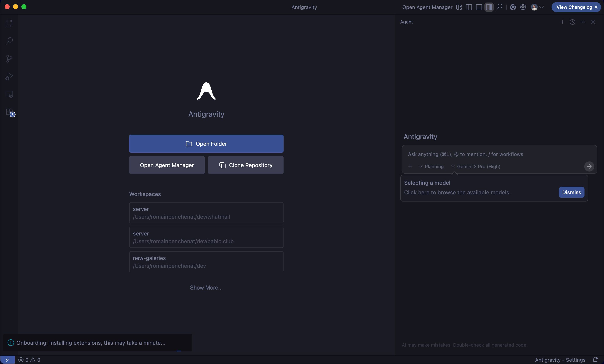Toggle the bottom panel visibility
The width and height of the screenshot is (604, 364).
point(479,7)
